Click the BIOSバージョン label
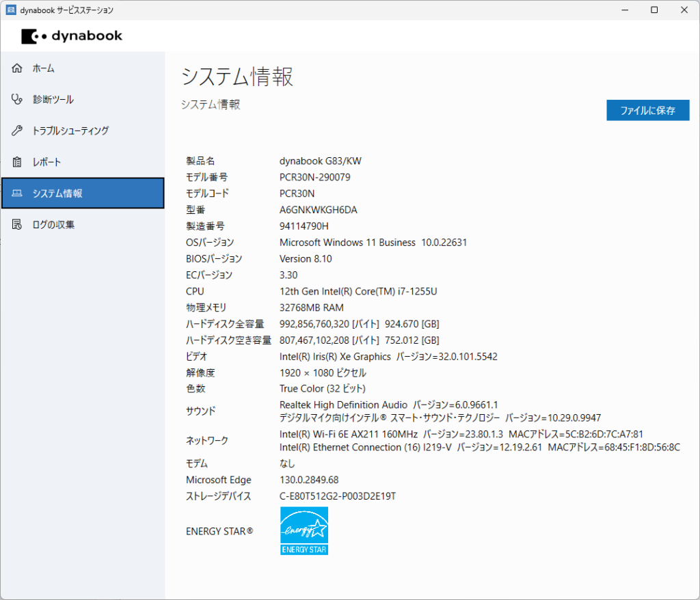 click(214, 258)
